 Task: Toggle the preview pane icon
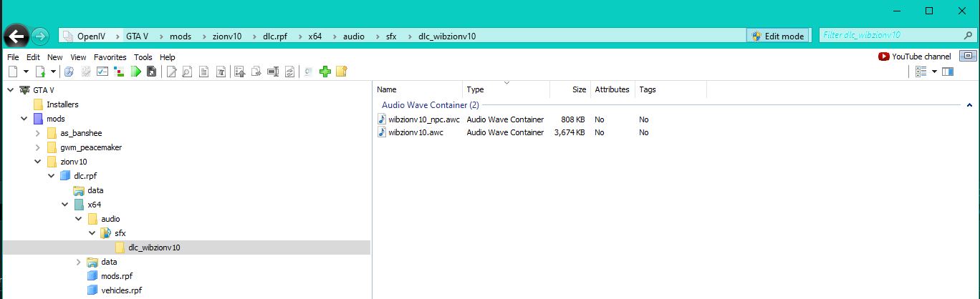[x=948, y=72]
